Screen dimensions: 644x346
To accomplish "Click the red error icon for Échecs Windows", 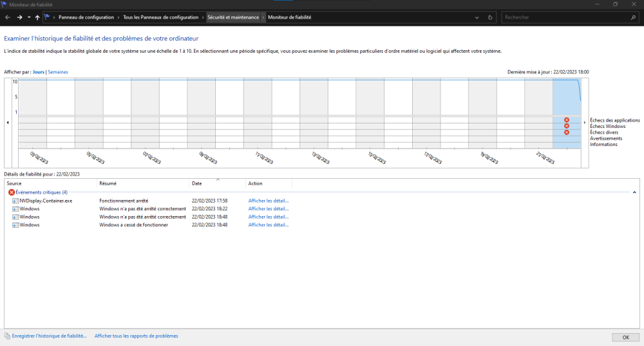I will pyautogui.click(x=567, y=126).
